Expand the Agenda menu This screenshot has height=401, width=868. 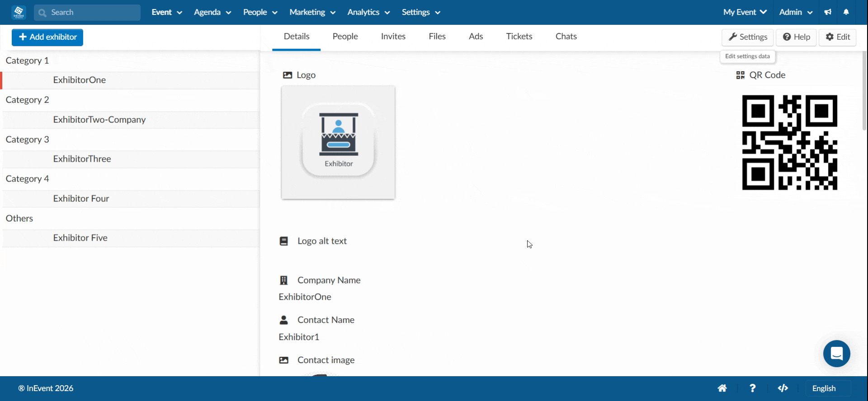212,12
